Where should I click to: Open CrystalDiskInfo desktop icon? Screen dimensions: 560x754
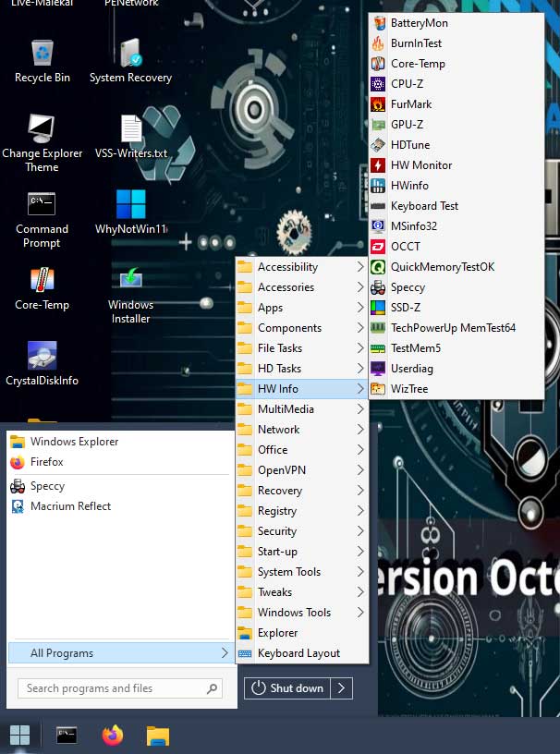42,363
